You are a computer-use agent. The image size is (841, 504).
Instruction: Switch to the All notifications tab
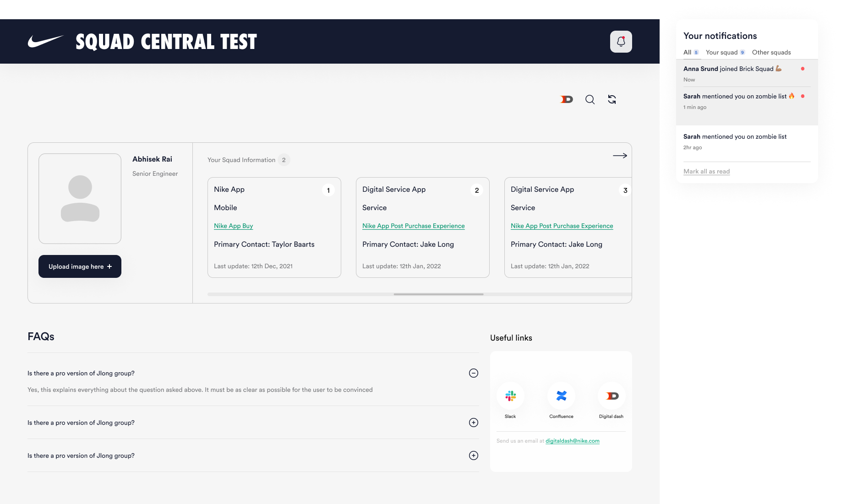[691, 52]
